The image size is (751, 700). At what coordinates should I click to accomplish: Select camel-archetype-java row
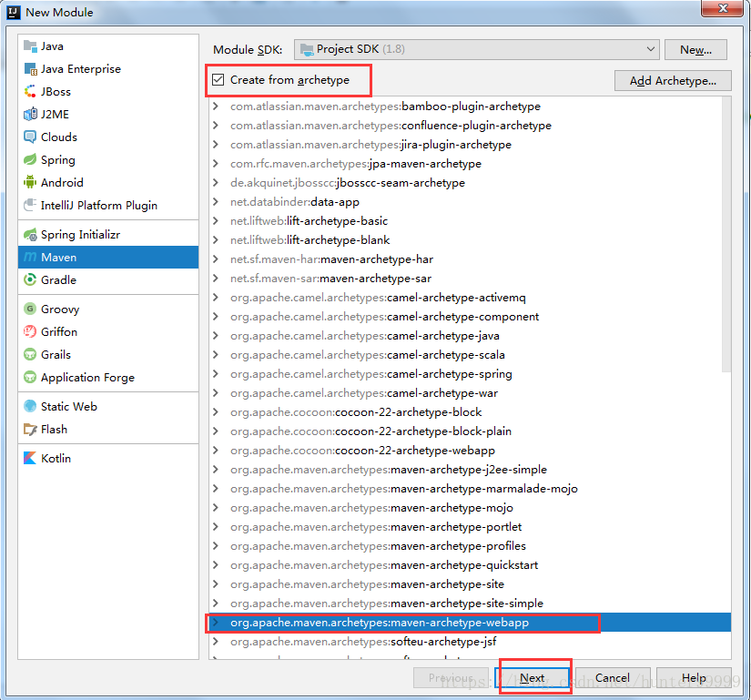(470, 336)
